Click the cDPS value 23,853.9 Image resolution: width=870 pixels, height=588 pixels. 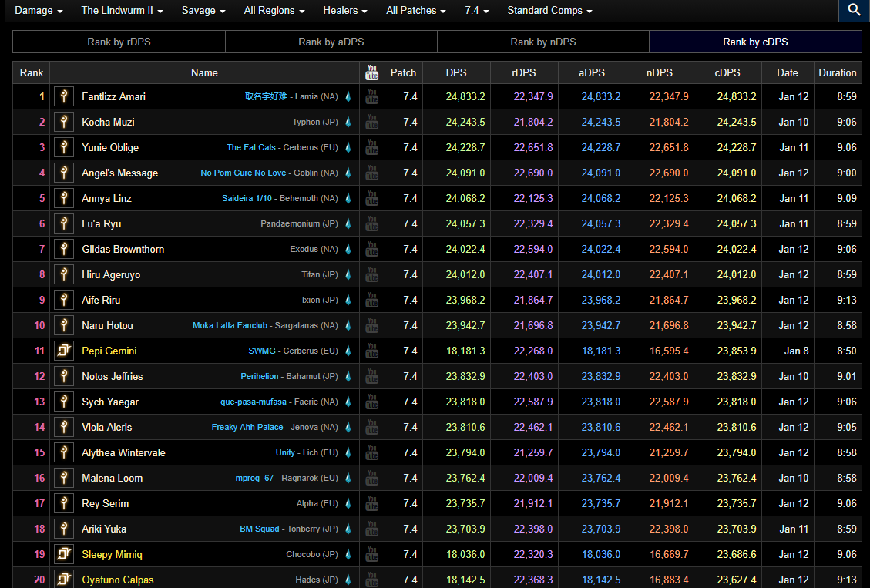pyautogui.click(x=736, y=351)
